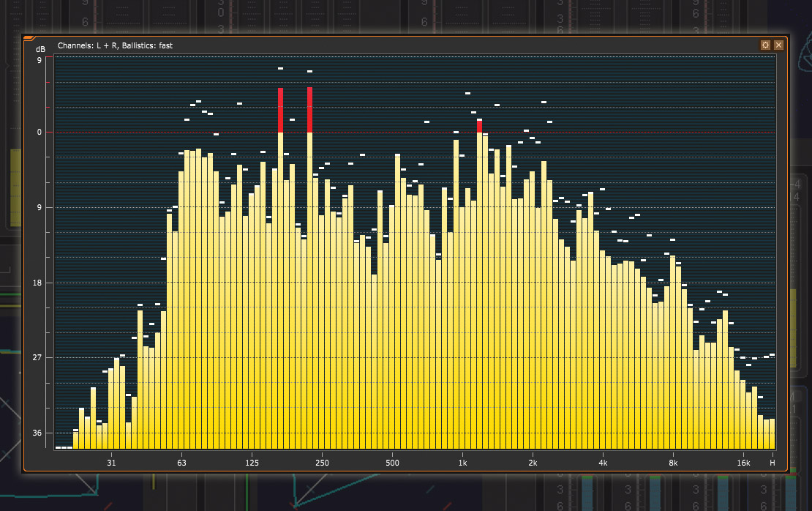Viewport: 812px width, 511px height.
Task: Click the orange corner tab of the analyzer window
Action: point(29,38)
